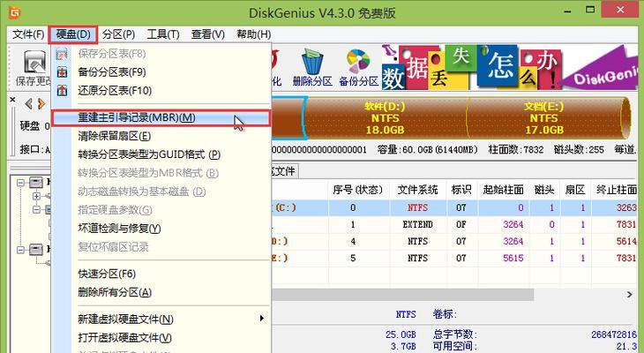Collapse the second-level minus tree node
Image resolution: width=644 pixels, height=353 pixels.
coord(36,209)
